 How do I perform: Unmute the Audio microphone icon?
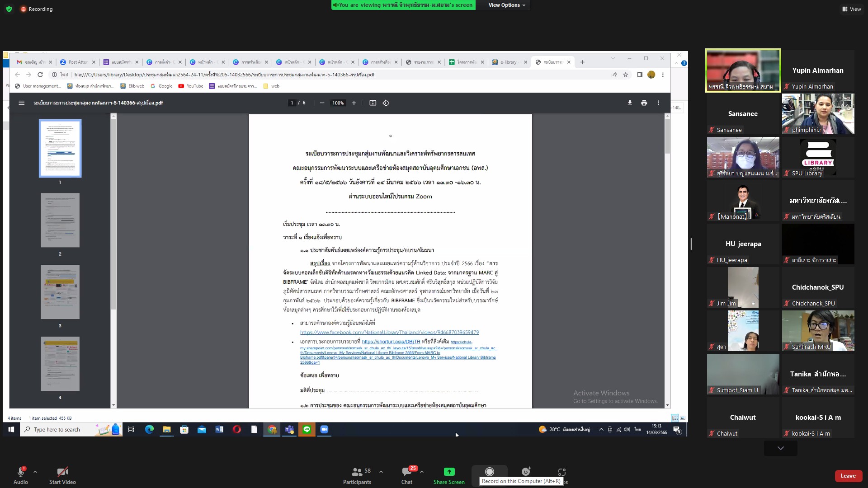point(20,472)
